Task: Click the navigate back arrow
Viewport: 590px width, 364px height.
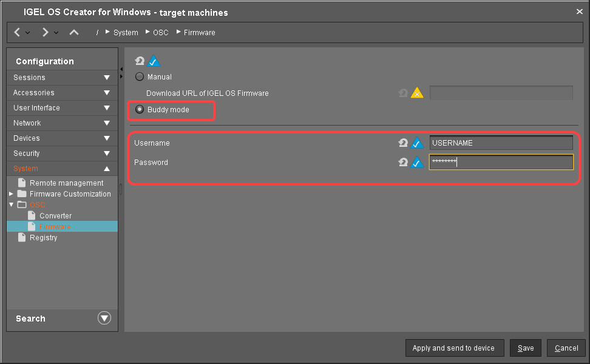Action: (17, 32)
